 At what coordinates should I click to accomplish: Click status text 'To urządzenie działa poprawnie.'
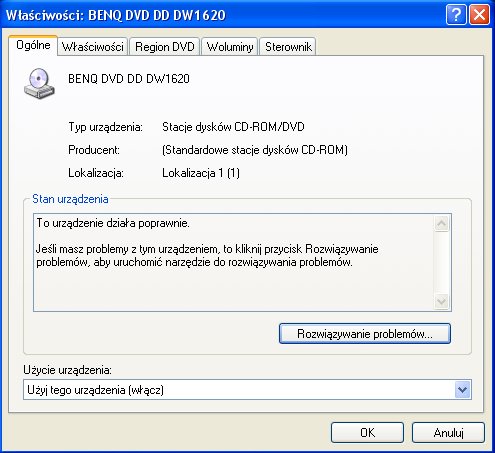113,223
